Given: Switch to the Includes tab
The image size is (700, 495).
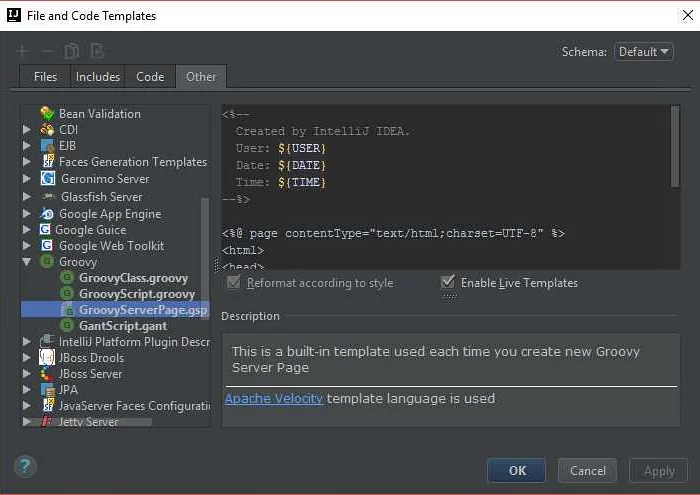Looking at the screenshot, I should [98, 77].
